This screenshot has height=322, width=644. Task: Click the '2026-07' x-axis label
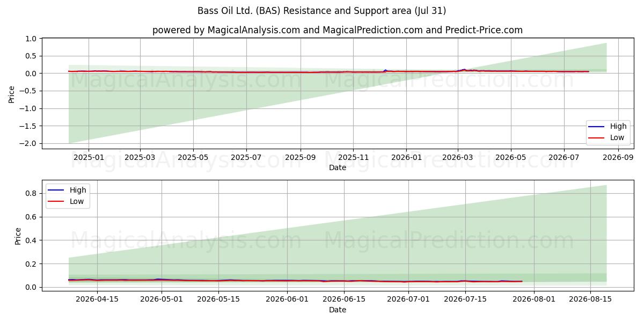(x=564, y=158)
